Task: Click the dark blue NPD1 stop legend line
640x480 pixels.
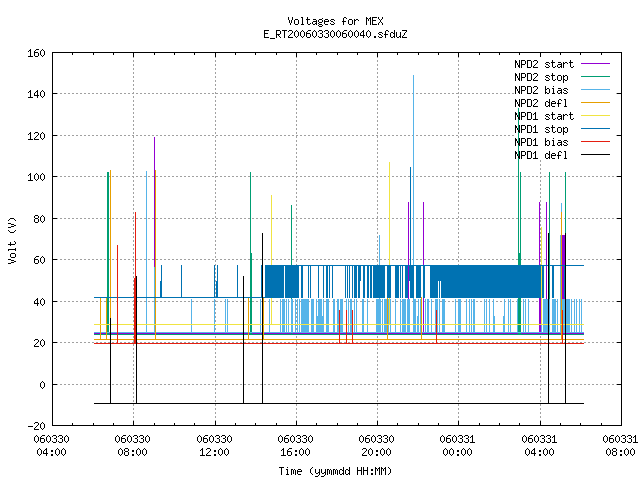Action: [595, 129]
